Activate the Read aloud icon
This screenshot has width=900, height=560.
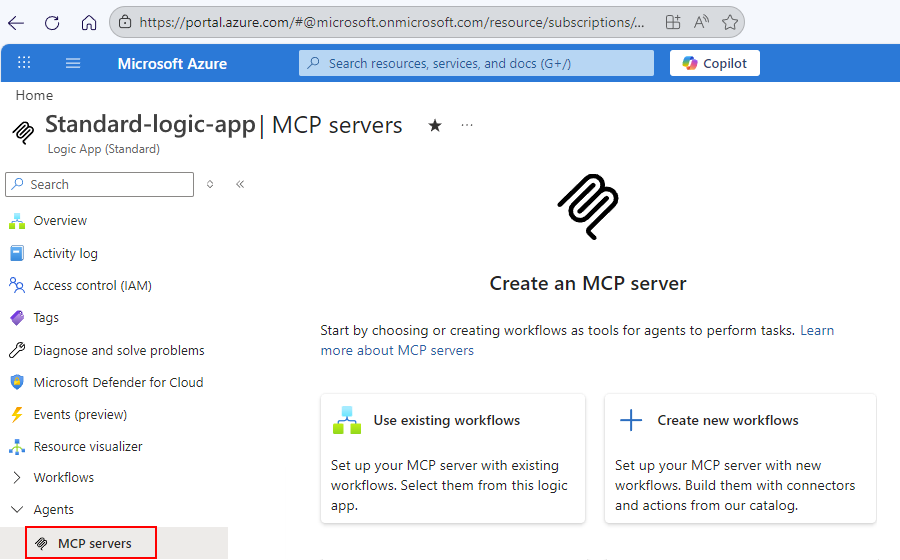pyautogui.click(x=701, y=22)
